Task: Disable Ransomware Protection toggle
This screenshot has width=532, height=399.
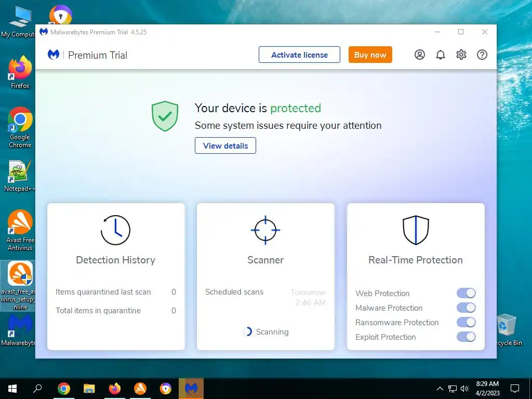Action: pos(466,322)
